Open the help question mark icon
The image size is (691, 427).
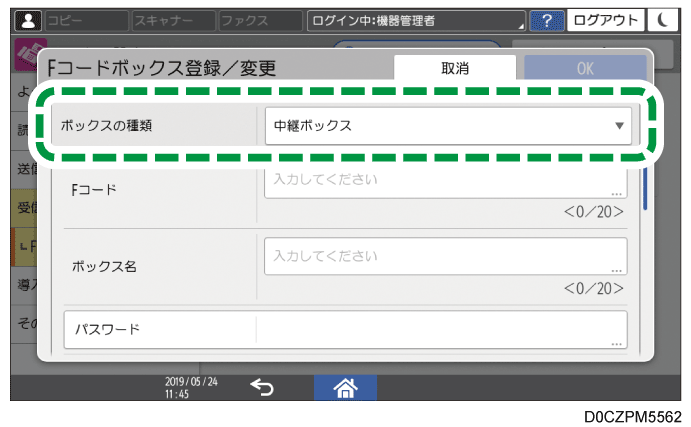546,21
